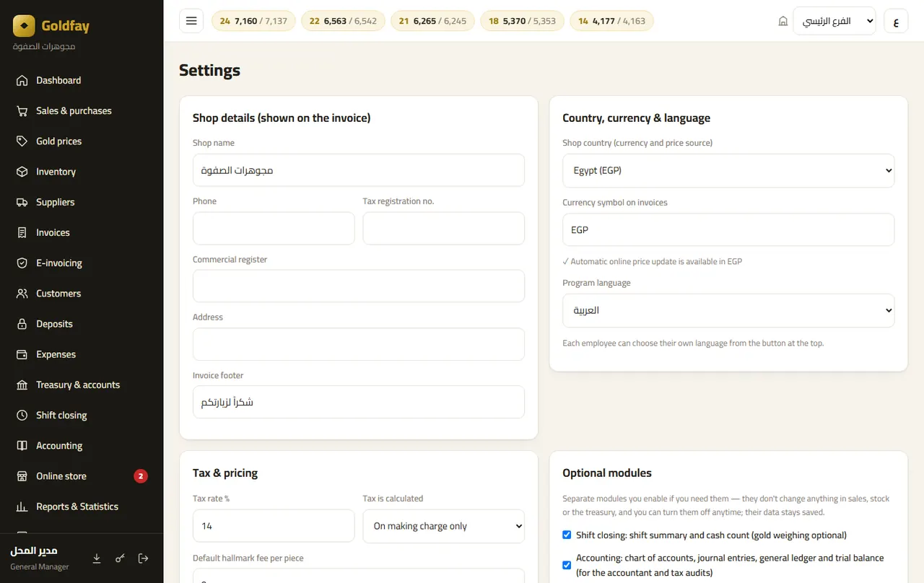Click the Currency symbol on invoices field

click(x=728, y=229)
